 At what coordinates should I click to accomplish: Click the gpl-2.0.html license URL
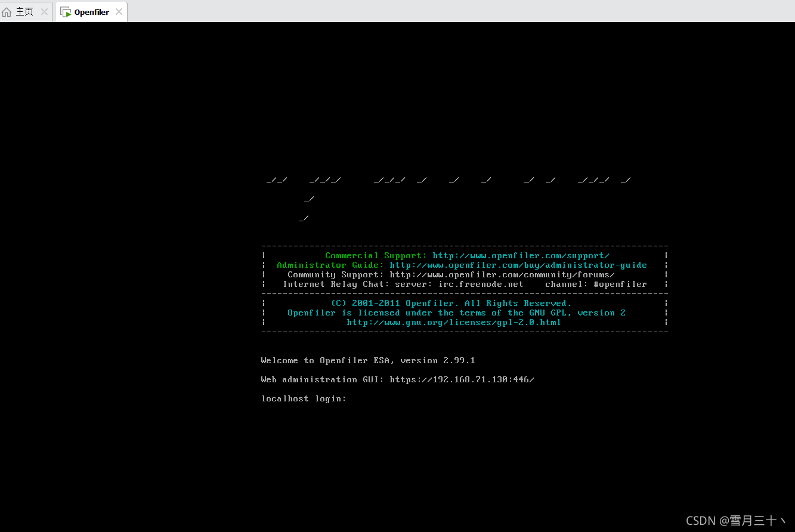point(454,322)
